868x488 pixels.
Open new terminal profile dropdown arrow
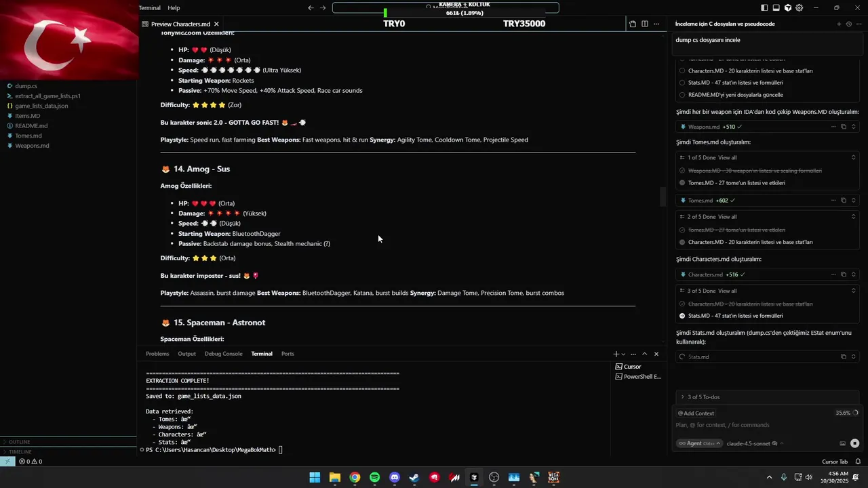(623, 354)
